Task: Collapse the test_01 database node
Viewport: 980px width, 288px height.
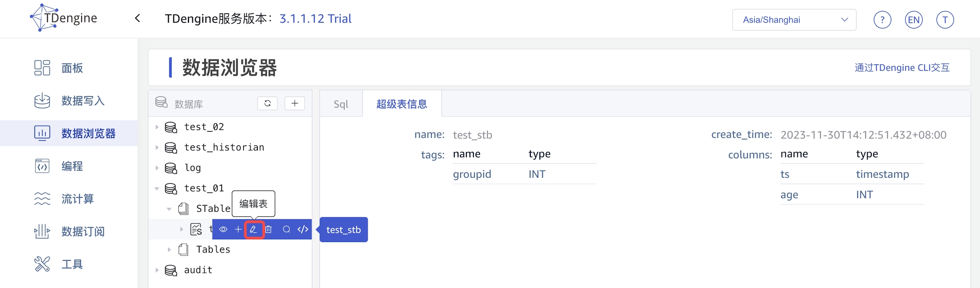Action: [x=157, y=188]
